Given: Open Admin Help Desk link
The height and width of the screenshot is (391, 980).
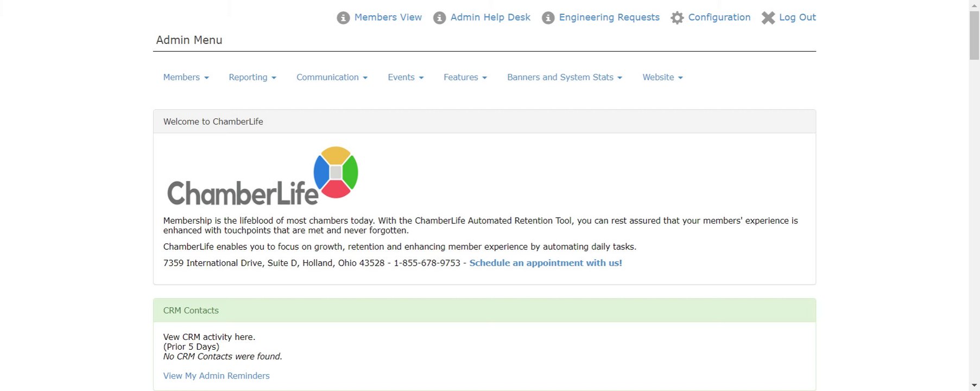Looking at the screenshot, I should pos(490,17).
